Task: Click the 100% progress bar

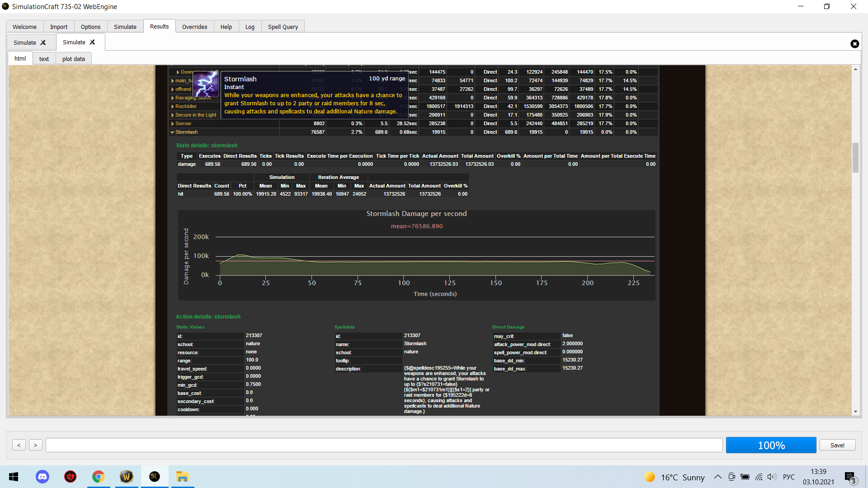Action: [x=771, y=445]
